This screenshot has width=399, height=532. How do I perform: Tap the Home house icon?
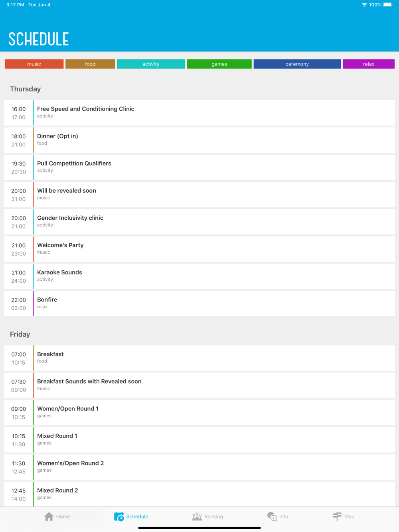pyautogui.click(x=49, y=516)
